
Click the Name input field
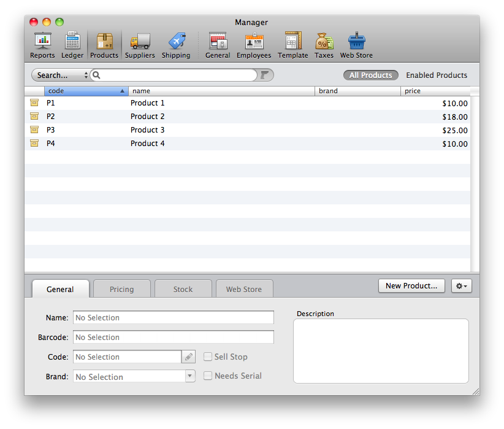coord(174,317)
